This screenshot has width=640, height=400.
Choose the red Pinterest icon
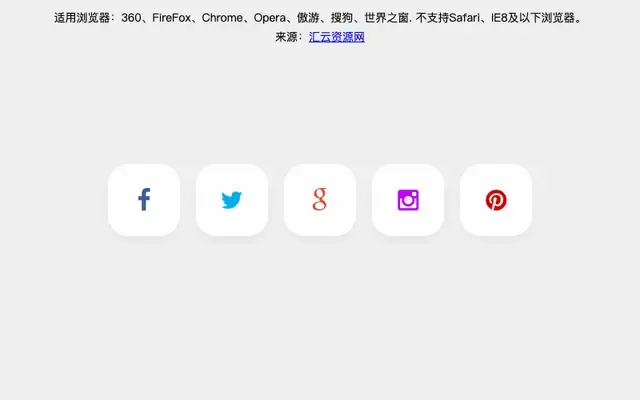point(496,200)
